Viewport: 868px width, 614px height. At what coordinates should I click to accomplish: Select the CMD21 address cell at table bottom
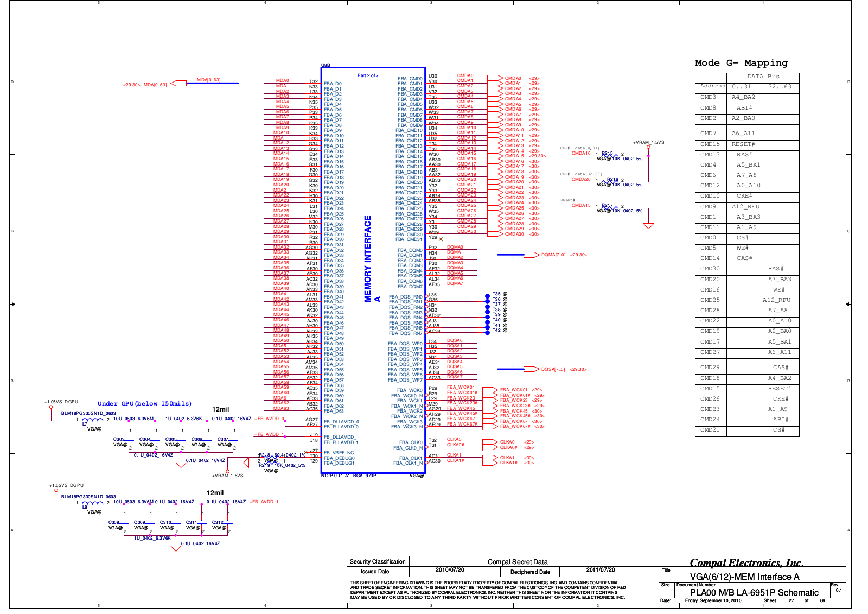point(710,430)
